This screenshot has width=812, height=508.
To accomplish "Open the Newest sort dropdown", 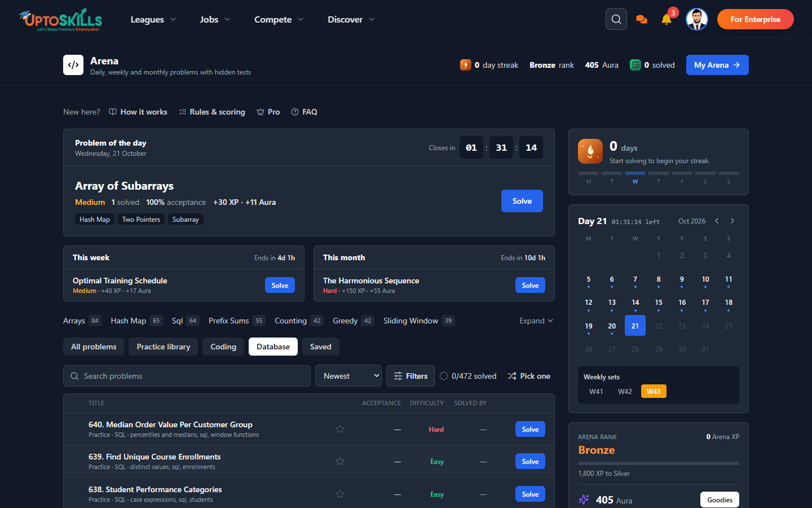I will (348, 376).
